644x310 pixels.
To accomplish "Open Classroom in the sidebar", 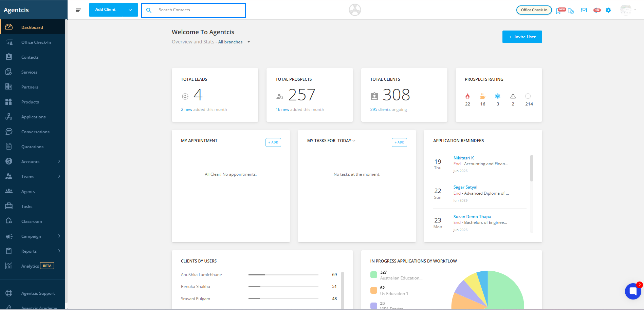I will click(x=32, y=221).
